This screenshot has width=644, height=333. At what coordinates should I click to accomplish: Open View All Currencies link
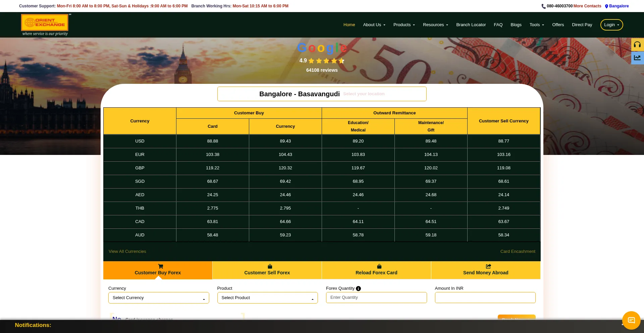click(x=127, y=252)
